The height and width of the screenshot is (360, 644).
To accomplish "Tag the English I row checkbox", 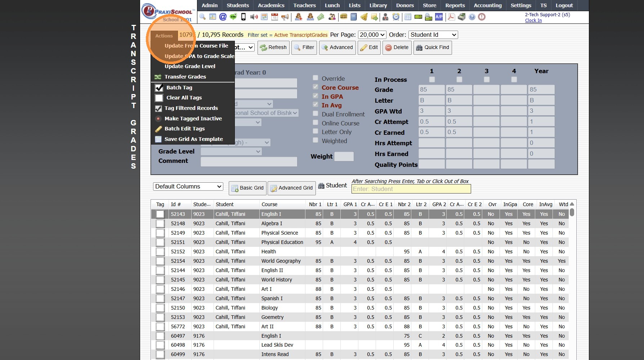I will click(160, 214).
